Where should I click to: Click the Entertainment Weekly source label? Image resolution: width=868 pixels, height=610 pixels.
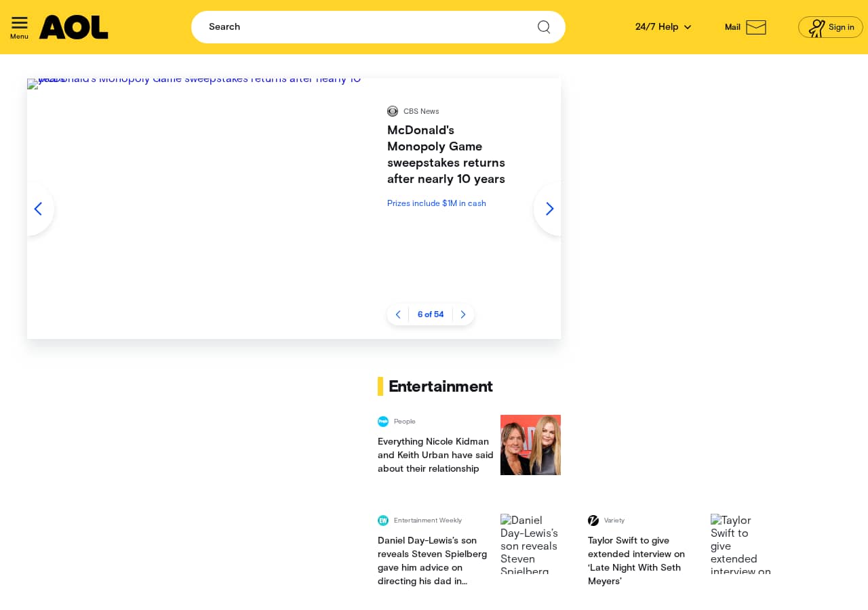428,521
